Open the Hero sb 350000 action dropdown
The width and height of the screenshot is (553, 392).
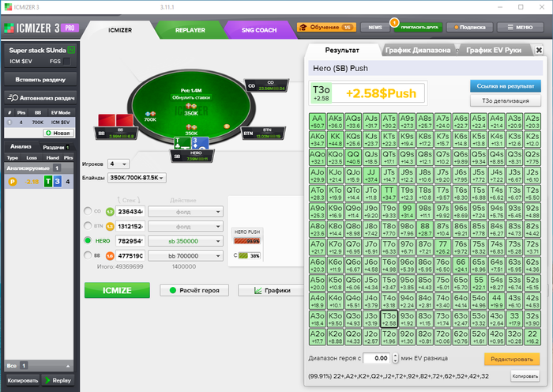coord(186,241)
